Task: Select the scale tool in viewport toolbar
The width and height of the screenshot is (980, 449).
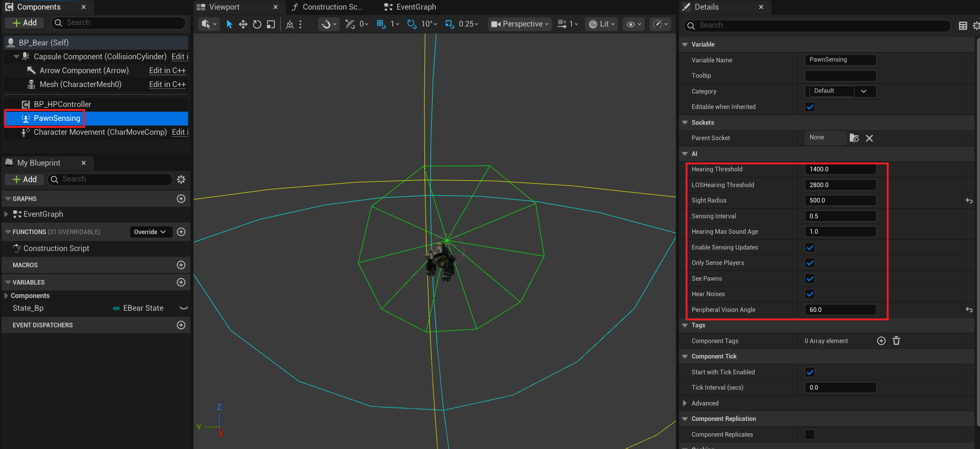Action: (x=271, y=24)
